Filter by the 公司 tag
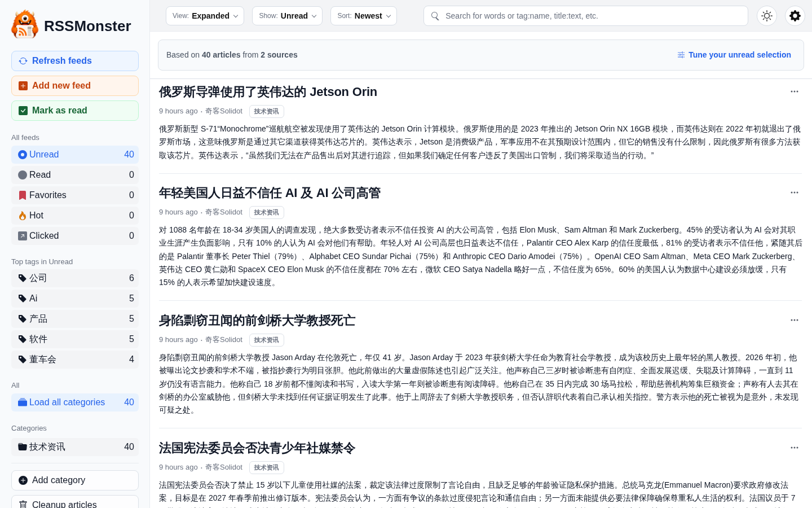Screen dimensions: 812x508 [x=75, y=278]
